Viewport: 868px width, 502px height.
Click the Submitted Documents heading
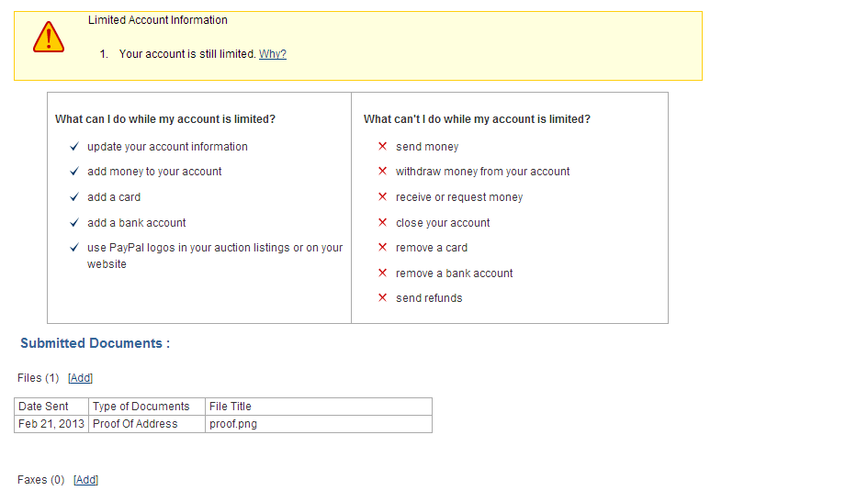click(x=95, y=343)
